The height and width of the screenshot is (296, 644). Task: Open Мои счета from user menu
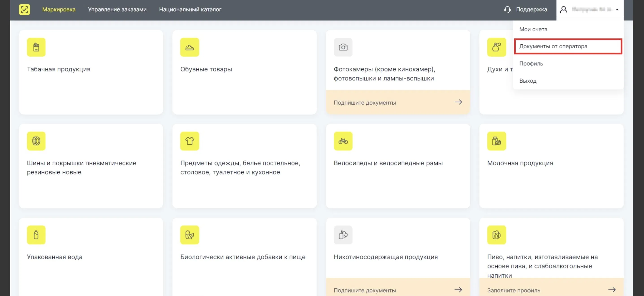point(533,29)
